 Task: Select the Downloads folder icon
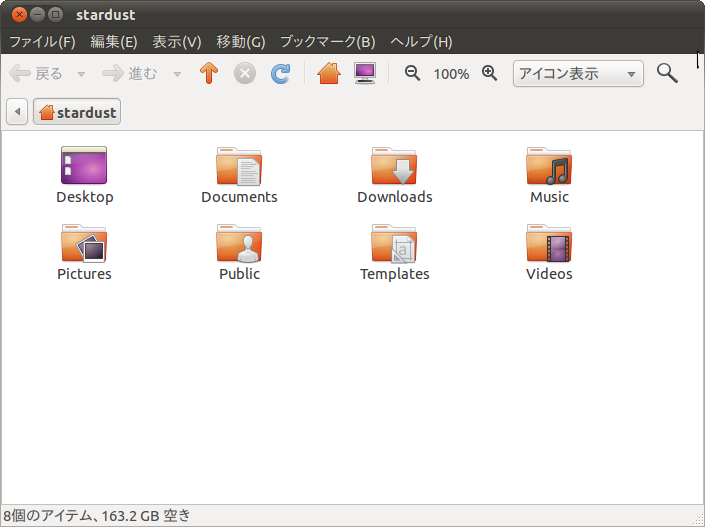pyautogui.click(x=394, y=166)
